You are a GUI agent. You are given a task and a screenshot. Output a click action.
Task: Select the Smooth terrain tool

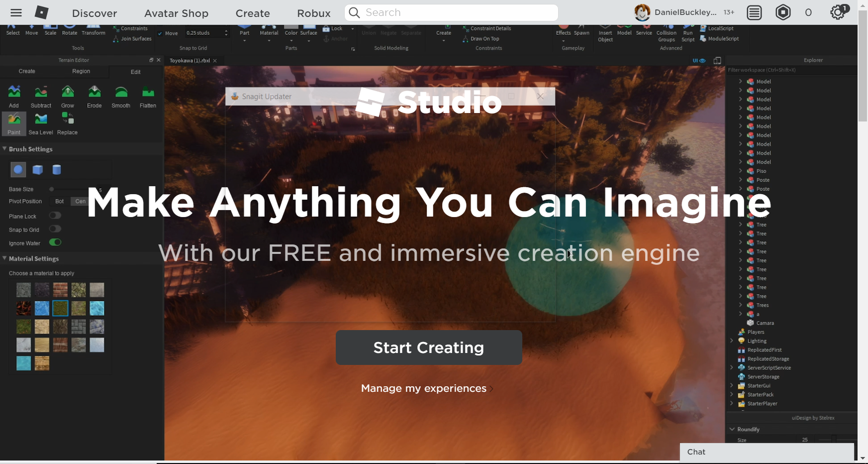[121, 97]
